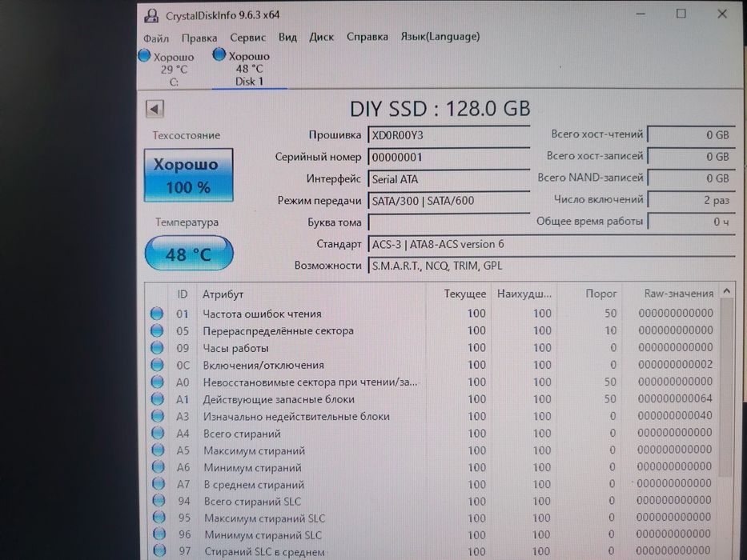Select the Изначально недействительные блоки attribute text
747x560 pixels.
click(x=296, y=417)
